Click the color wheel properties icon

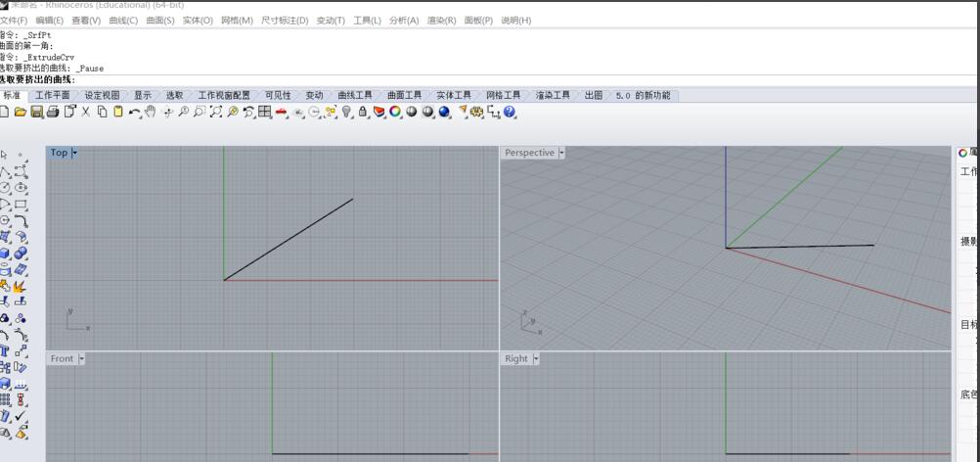[395, 112]
